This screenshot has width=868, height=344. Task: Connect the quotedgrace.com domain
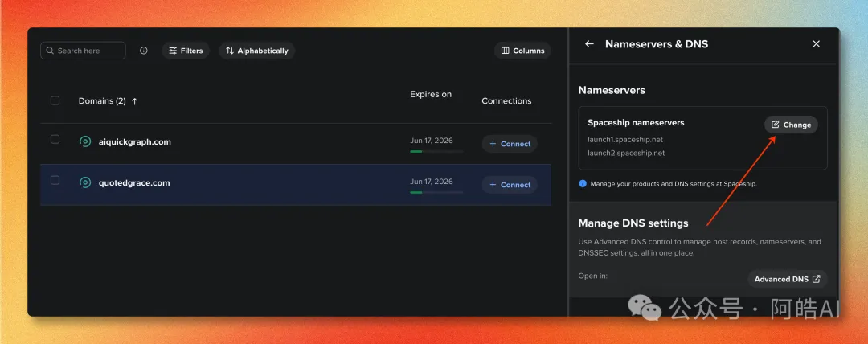point(510,185)
